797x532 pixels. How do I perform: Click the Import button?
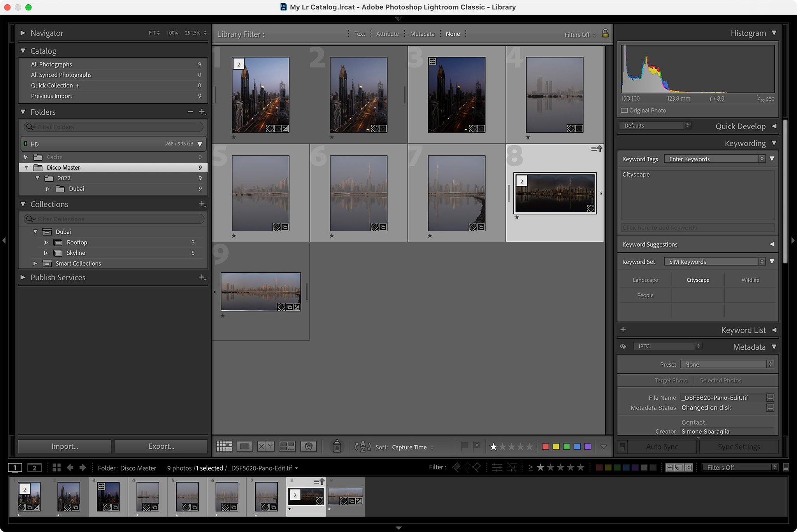[x=65, y=446]
